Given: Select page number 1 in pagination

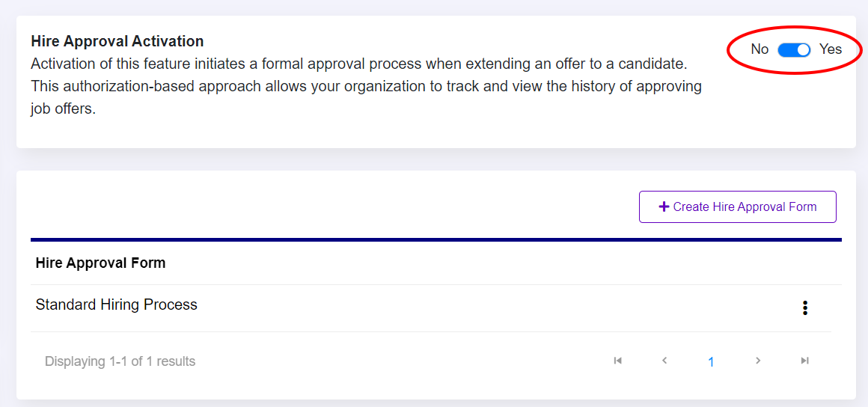Looking at the screenshot, I should click(711, 362).
